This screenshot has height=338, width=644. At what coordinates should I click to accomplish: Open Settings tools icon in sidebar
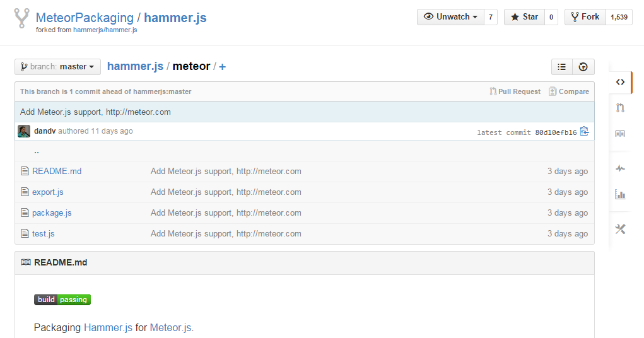pos(620,229)
